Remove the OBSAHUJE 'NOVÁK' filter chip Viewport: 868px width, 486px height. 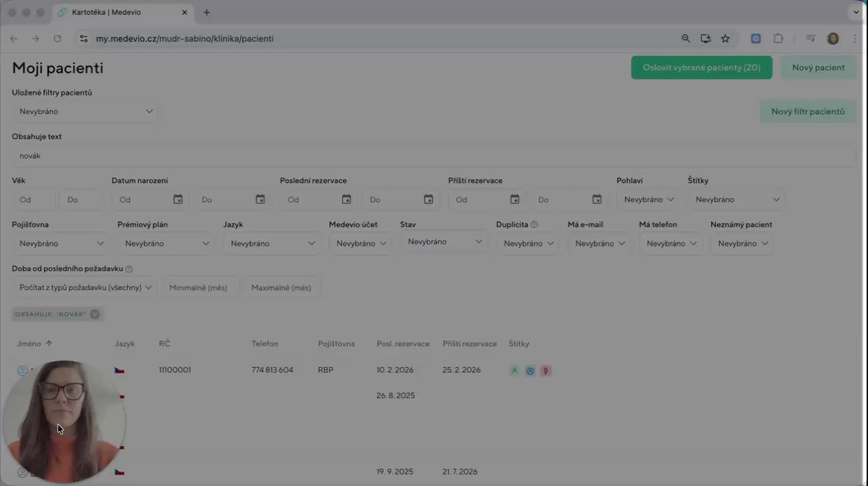(x=95, y=314)
